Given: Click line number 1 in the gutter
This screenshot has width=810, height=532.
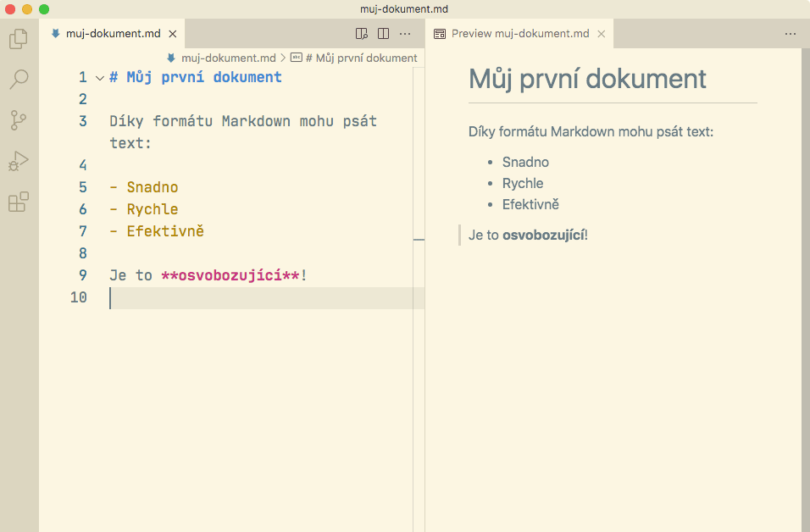Looking at the screenshot, I should coord(83,77).
